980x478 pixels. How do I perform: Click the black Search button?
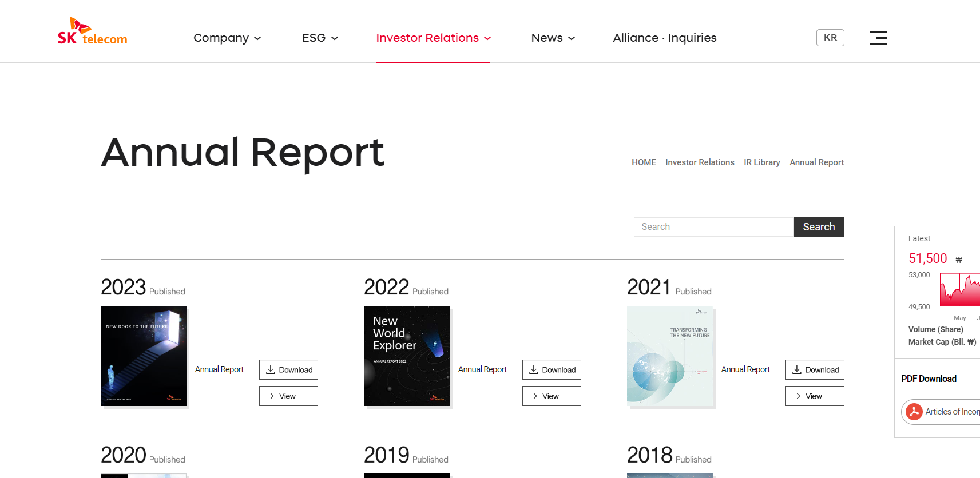coord(819,227)
